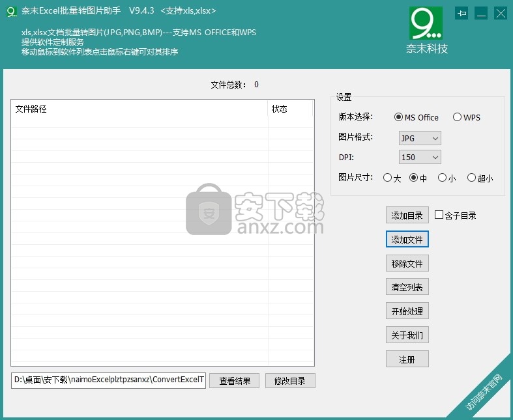
Task: Visit the 访问奈末官网 corner link
Action: click(x=484, y=392)
